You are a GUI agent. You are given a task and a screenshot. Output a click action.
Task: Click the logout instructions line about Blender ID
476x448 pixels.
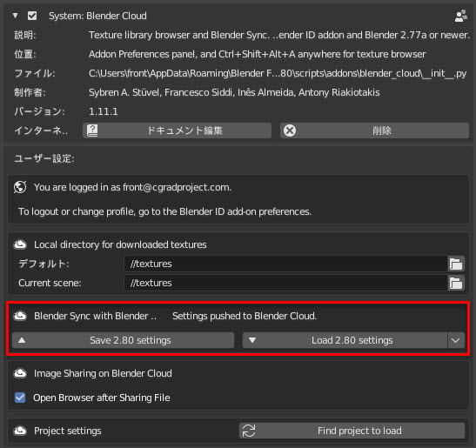coord(164,211)
